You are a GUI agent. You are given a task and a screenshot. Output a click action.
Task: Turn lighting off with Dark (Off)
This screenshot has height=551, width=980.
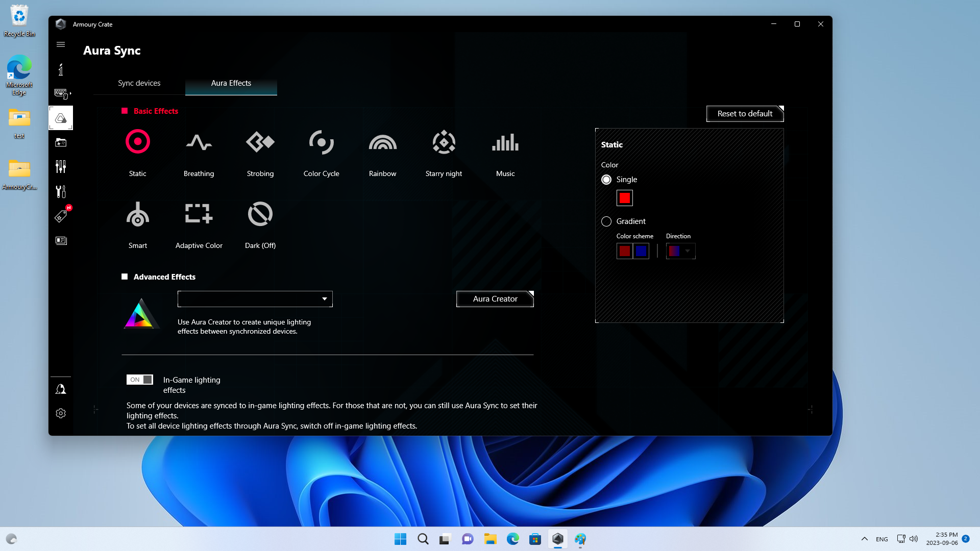tap(260, 214)
